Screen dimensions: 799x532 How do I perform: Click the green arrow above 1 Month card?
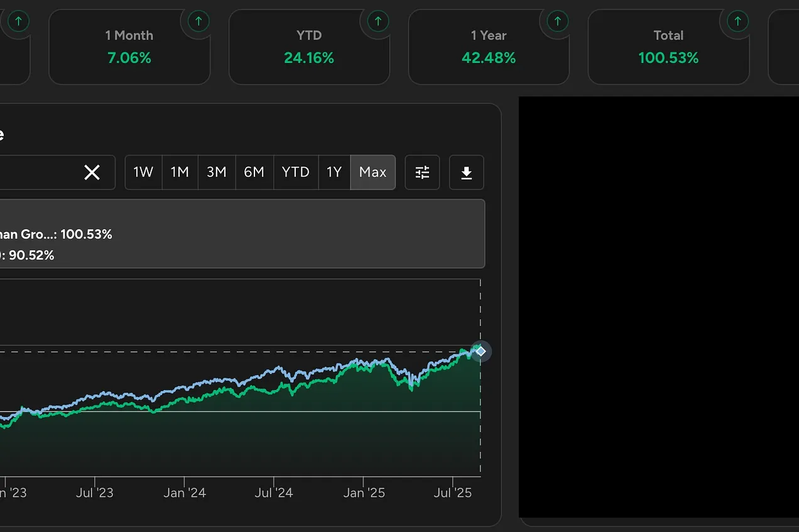coord(198,21)
